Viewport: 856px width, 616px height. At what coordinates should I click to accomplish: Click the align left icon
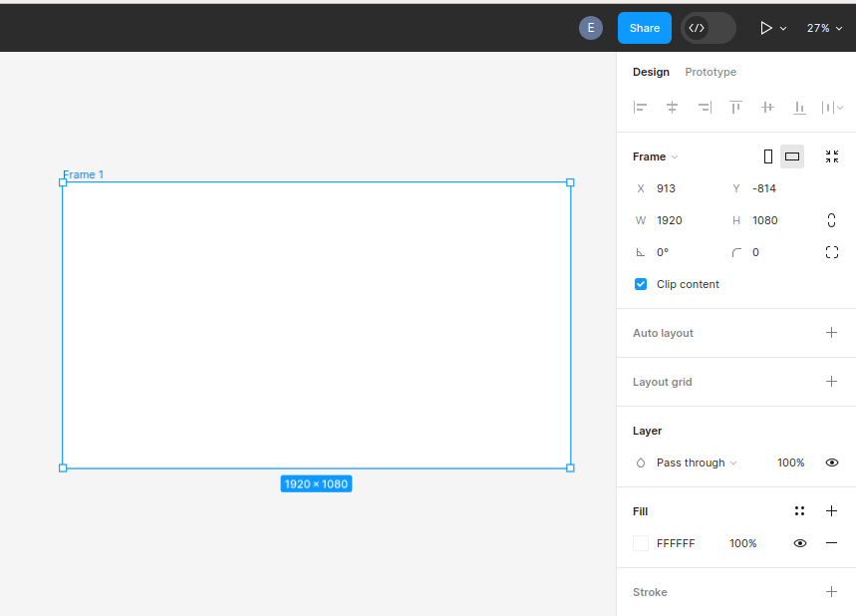tap(641, 108)
